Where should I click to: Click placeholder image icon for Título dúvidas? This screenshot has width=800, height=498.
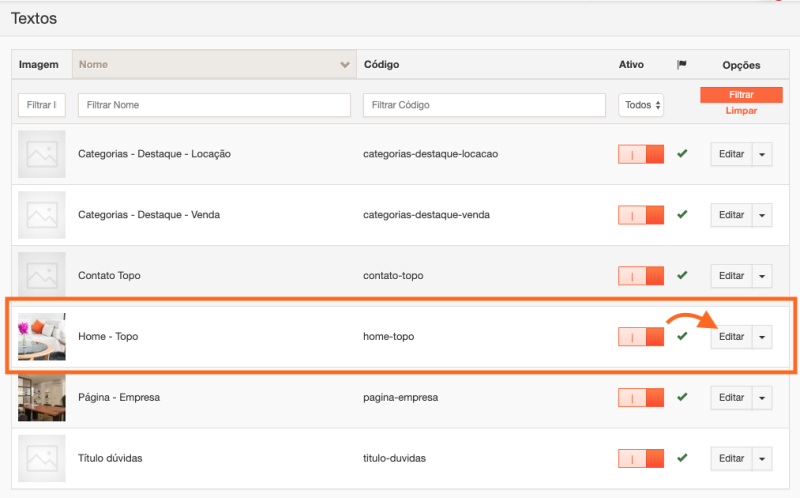pos(42,458)
